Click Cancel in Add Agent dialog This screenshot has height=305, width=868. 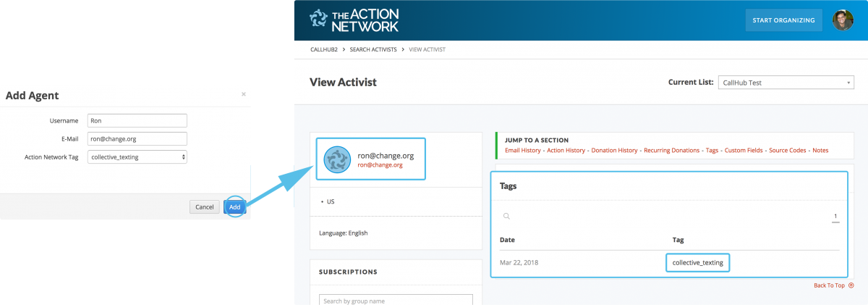click(205, 207)
